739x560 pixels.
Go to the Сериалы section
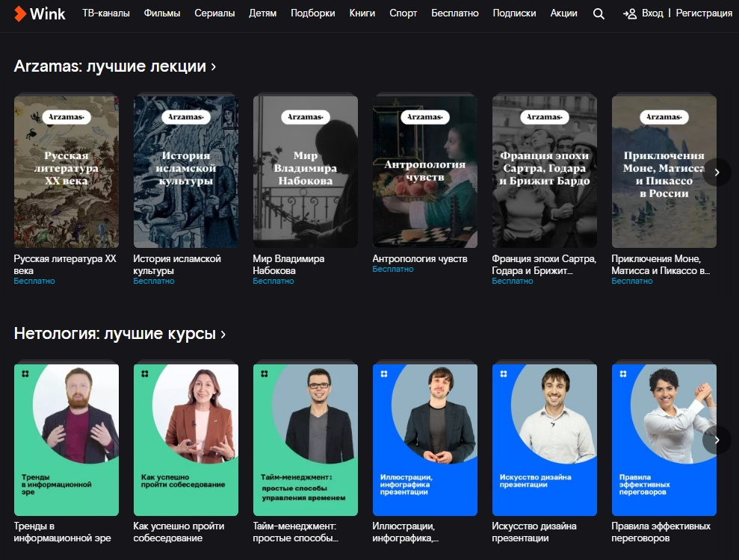pos(214,13)
